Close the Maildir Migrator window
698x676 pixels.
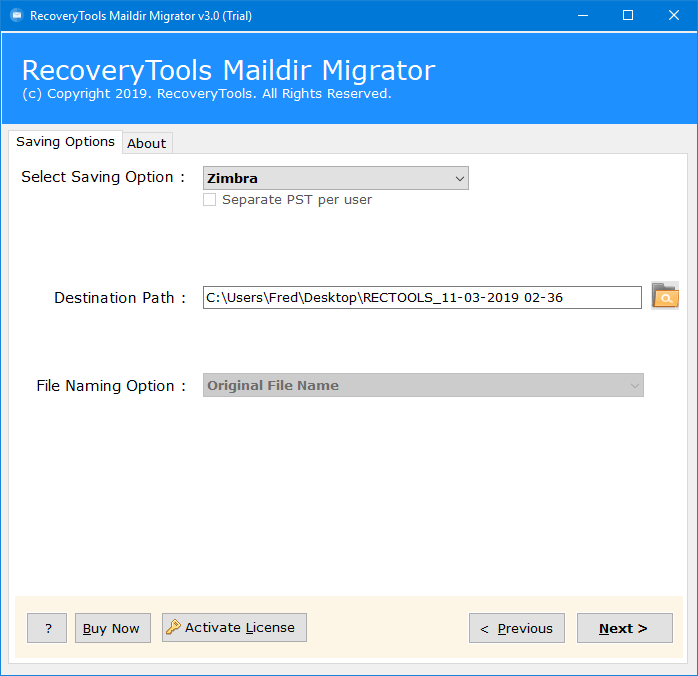click(x=674, y=16)
